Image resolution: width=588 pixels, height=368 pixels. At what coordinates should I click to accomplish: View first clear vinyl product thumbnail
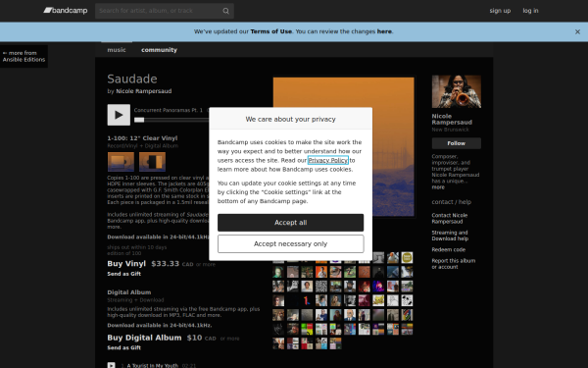pyautogui.click(x=121, y=162)
